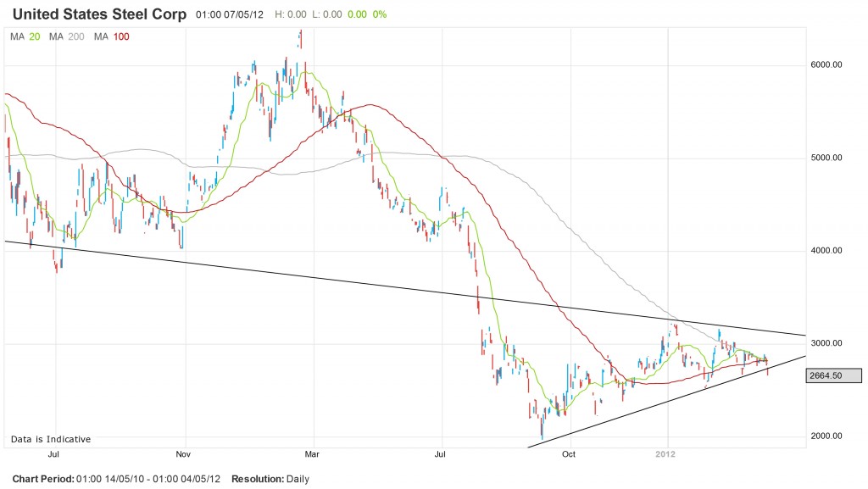Click the L: 0.00 low value
The image size is (868, 489).
pyautogui.click(x=326, y=14)
